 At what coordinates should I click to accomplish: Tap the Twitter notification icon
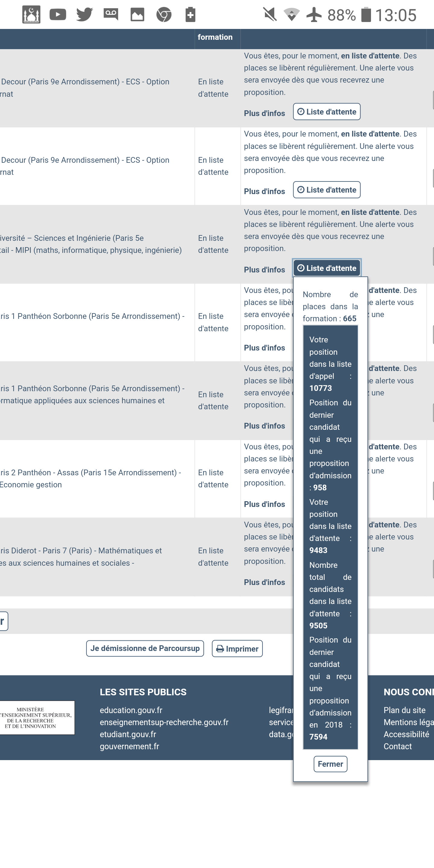tap(84, 15)
